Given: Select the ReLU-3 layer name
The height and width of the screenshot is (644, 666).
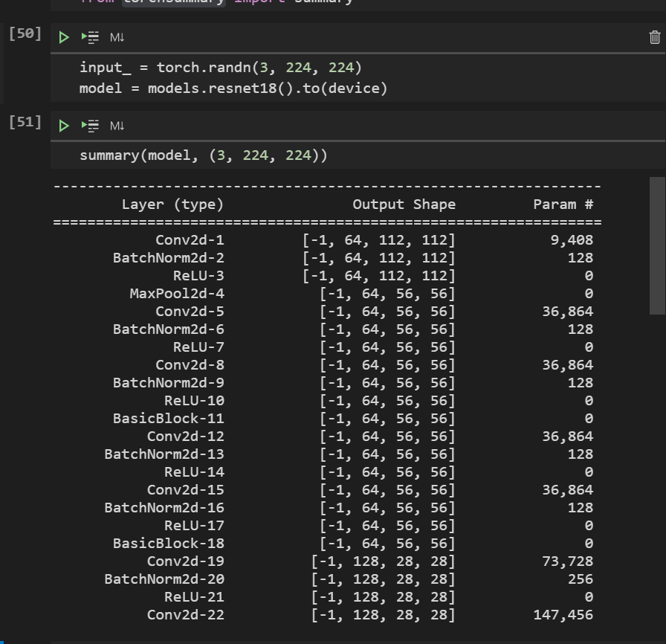Looking at the screenshot, I should point(198,276).
